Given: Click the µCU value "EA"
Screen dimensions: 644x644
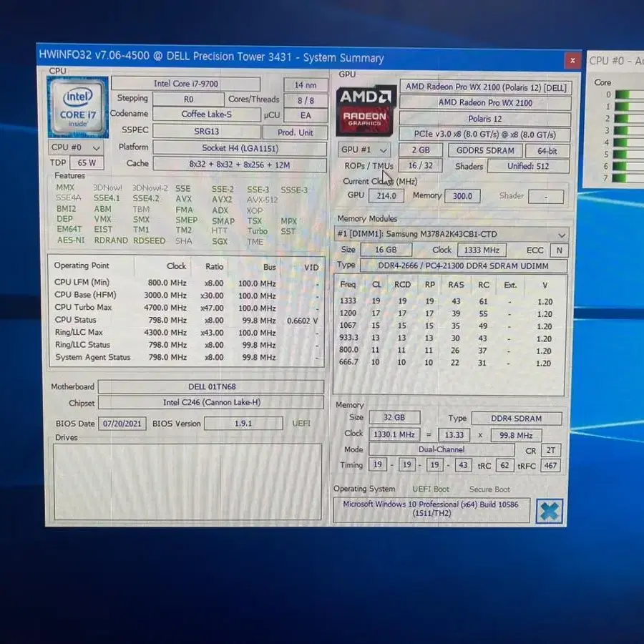Looking at the screenshot, I should [x=306, y=116].
